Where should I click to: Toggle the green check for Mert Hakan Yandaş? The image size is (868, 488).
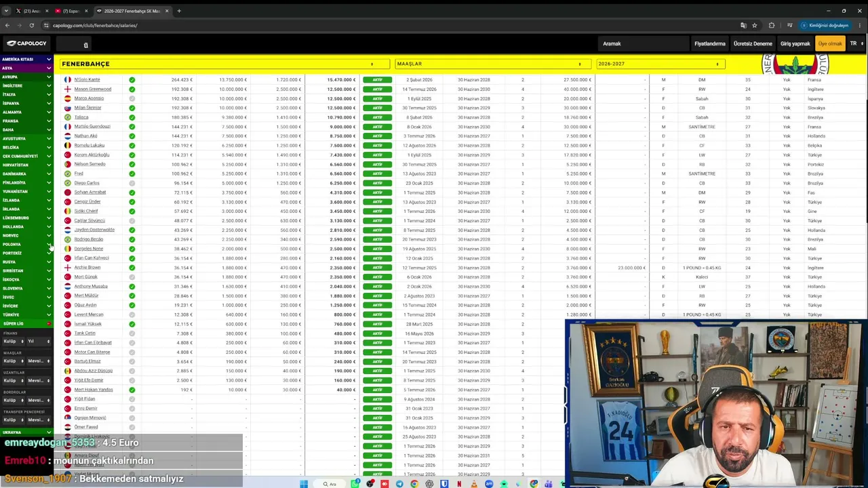[x=132, y=390]
